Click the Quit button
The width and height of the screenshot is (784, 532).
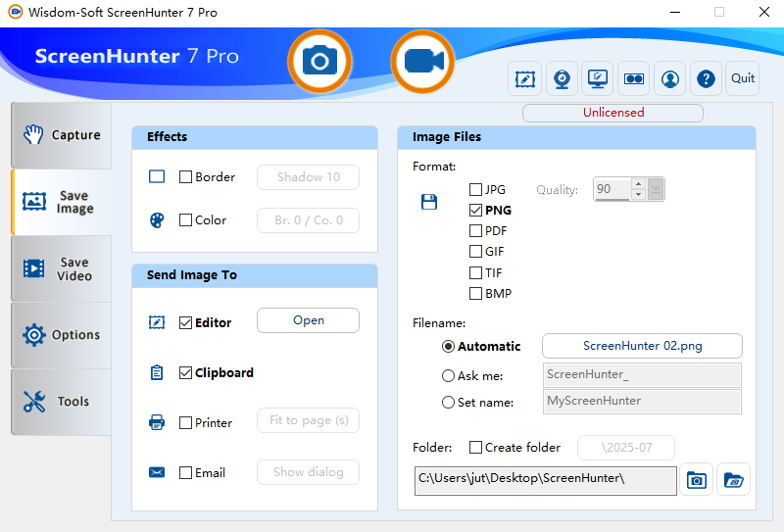pyautogui.click(x=743, y=78)
